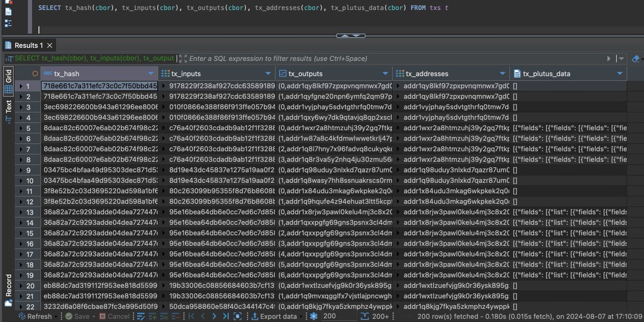The height and width of the screenshot is (322, 644).
Task: Select tx_hash cell in row 1
Action: pos(99,86)
